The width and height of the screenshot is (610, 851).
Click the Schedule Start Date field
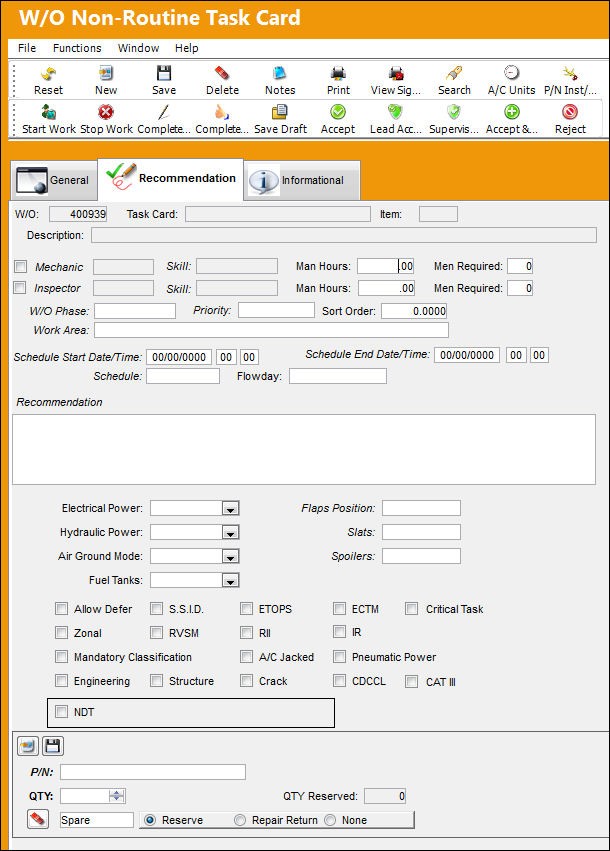click(x=179, y=357)
